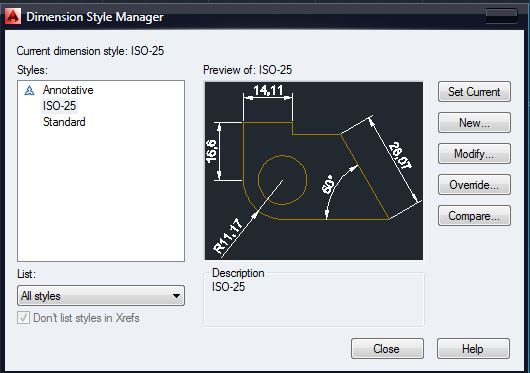Screen dimensions: 530x373
Task: Select the Standard dimension style
Action: point(64,122)
